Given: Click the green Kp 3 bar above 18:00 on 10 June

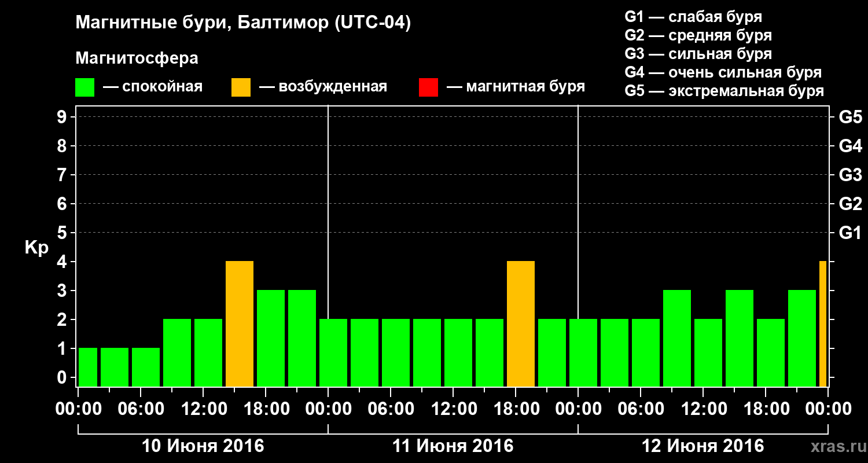Looking at the screenshot, I should [x=271, y=339].
